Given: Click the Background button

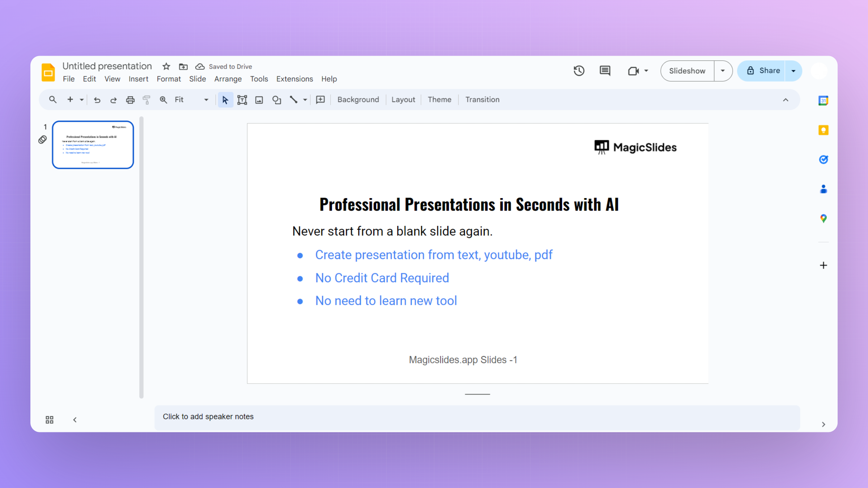Looking at the screenshot, I should click(x=358, y=100).
